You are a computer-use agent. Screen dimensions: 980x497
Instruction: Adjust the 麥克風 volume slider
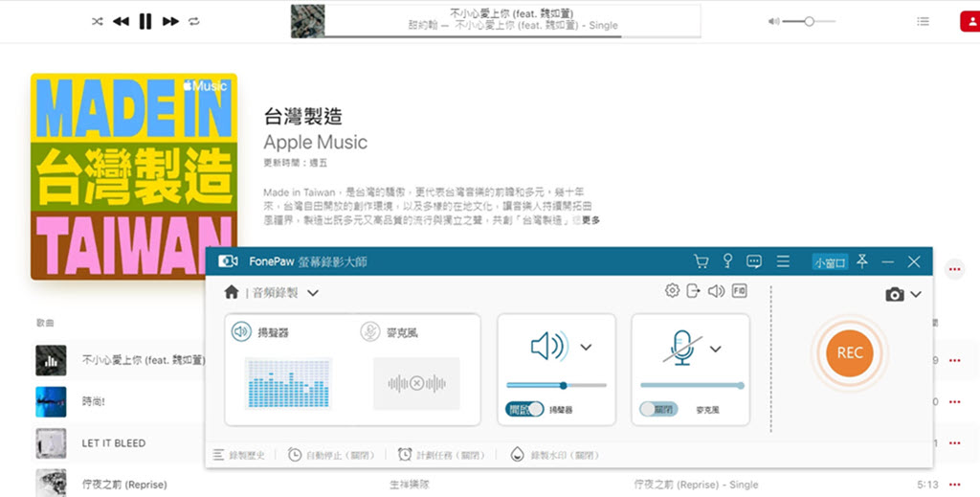pyautogui.click(x=693, y=386)
